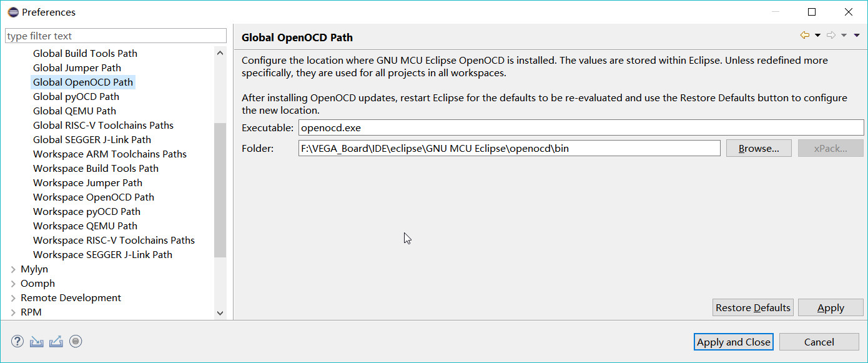
Task: Expand the Mylyn tree node
Action: pyautogui.click(x=14, y=269)
